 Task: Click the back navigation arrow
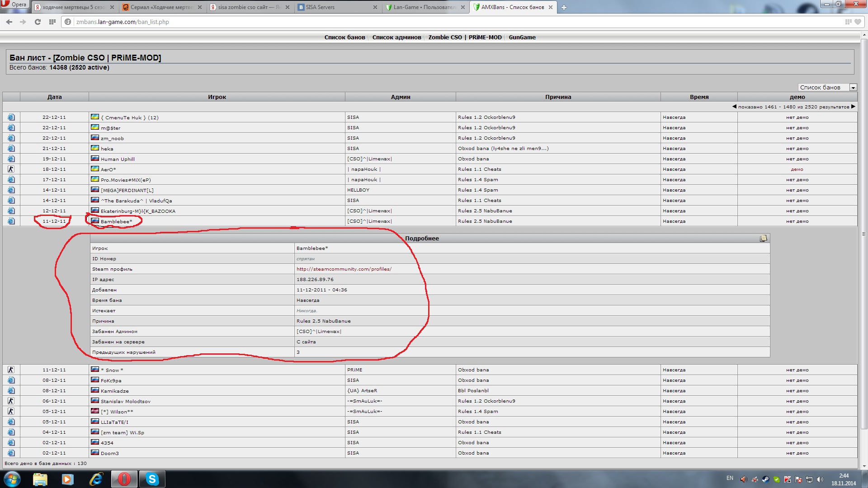(x=9, y=22)
